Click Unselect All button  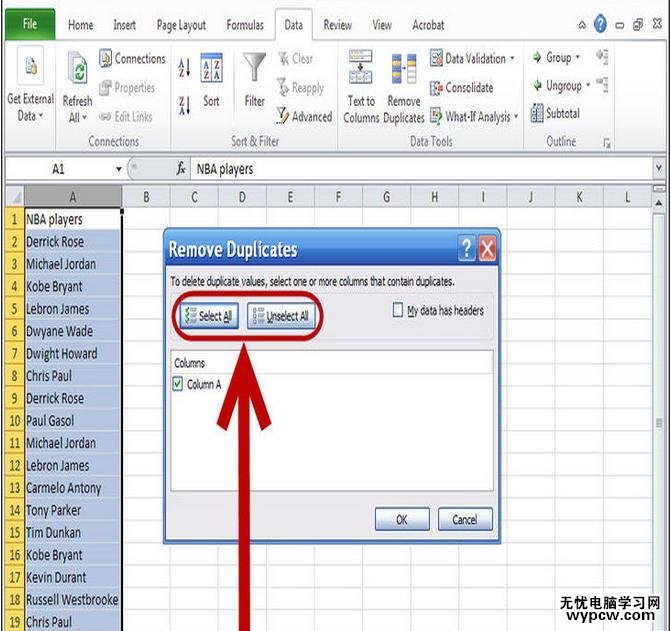pyautogui.click(x=281, y=316)
